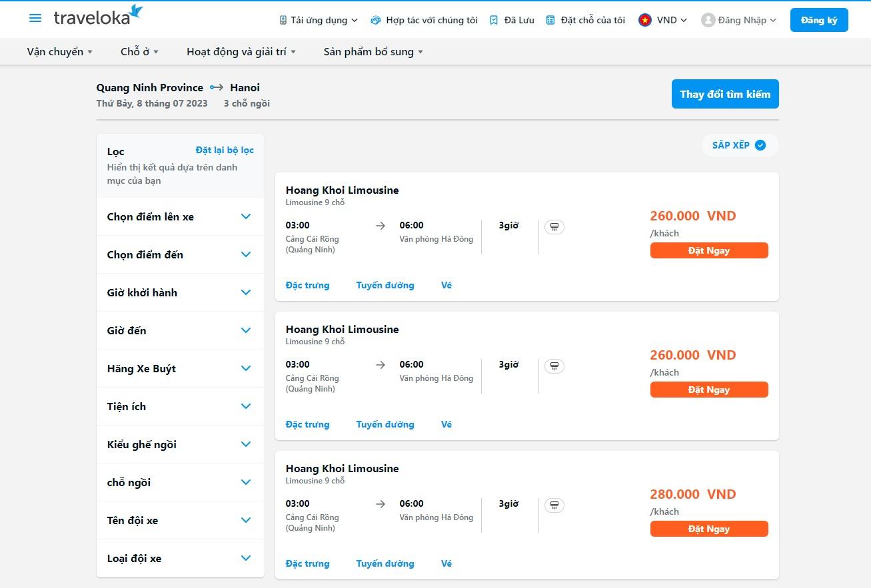Open Hoạt động và giải trí menu
The height and width of the screenshot is (588, 871).
pos(241,51)
